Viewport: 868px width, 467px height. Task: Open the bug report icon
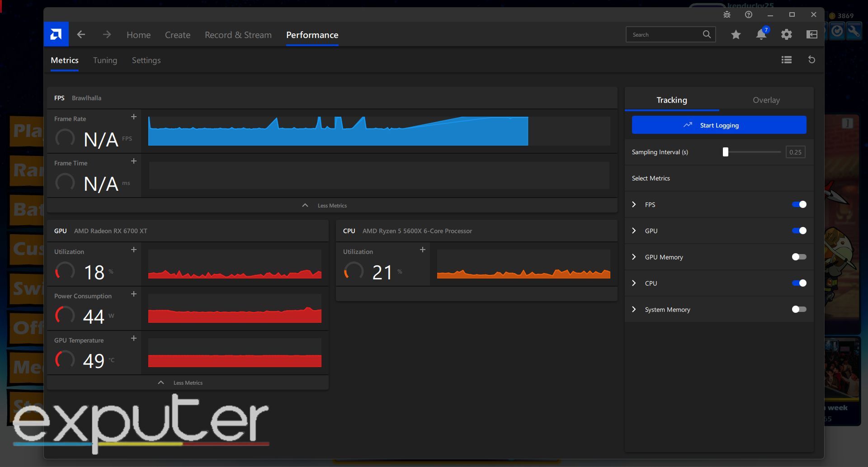click(727, 14)
